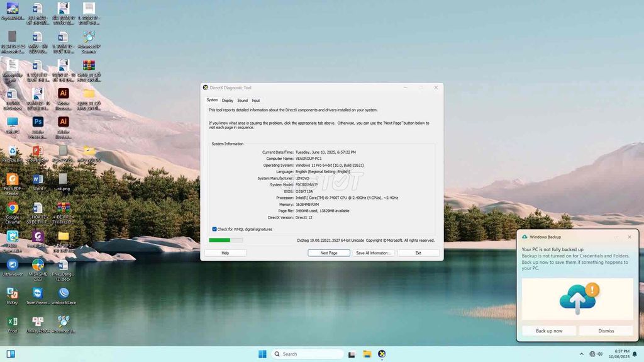Open the Widgets panel icon

(11, 354)
